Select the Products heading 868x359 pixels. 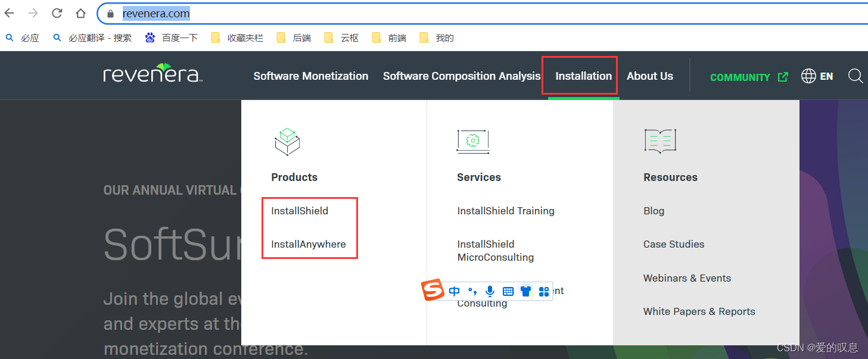[x=294, y=177]
